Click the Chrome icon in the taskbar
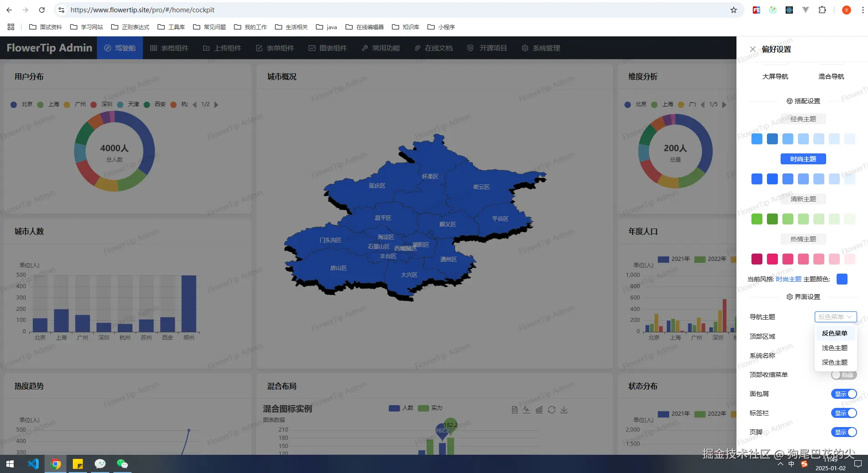 [56, 464]
